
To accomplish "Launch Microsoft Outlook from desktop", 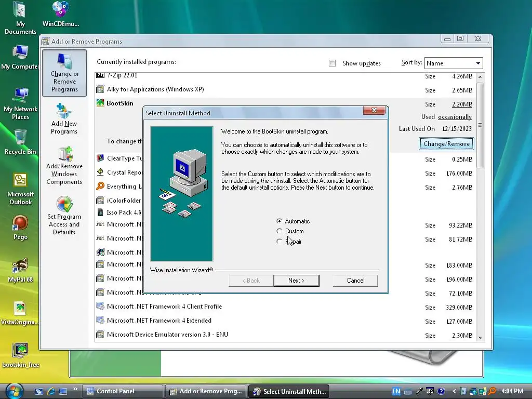I will coord(20,189).
